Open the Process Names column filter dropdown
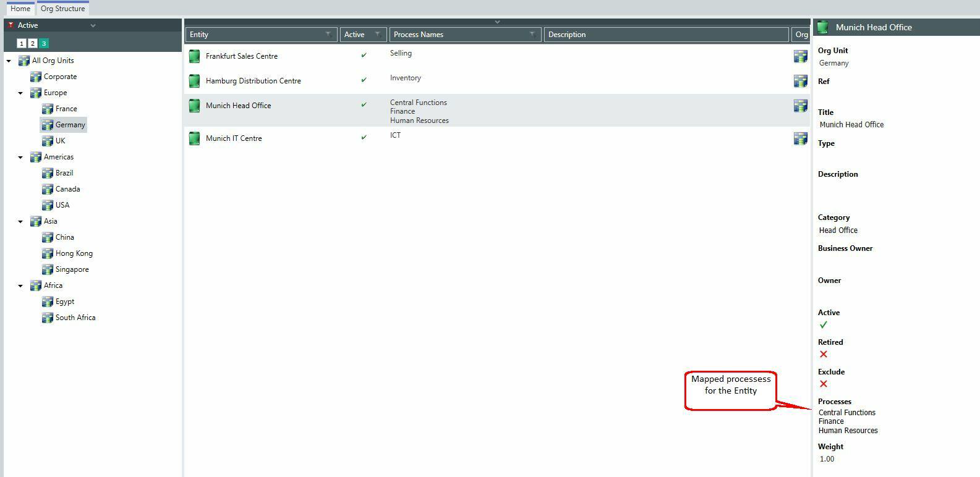The image size is (980, 477). click(532, 35)
